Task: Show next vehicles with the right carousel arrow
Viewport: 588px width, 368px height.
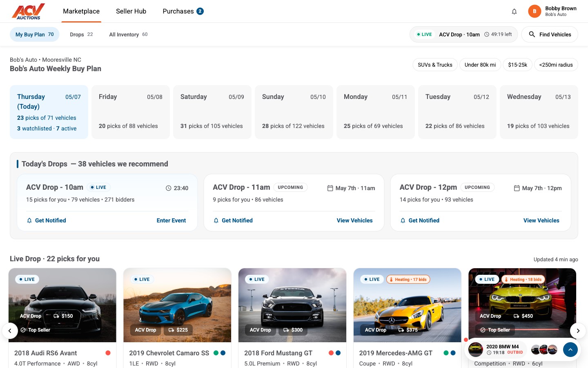Action: click(578, 331)
